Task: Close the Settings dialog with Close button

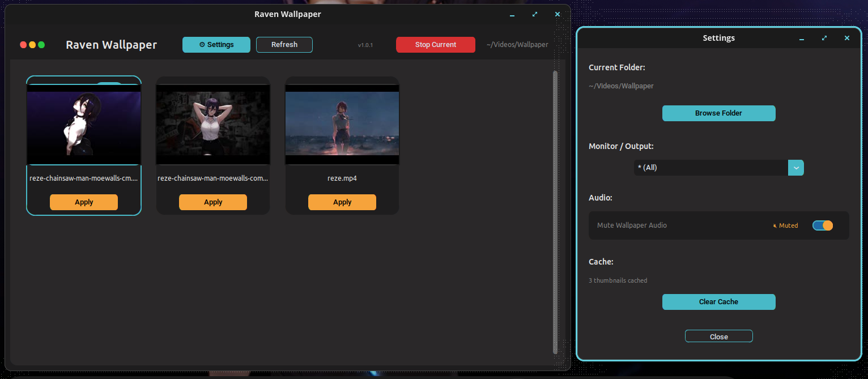Action: (x=719, y=337)
